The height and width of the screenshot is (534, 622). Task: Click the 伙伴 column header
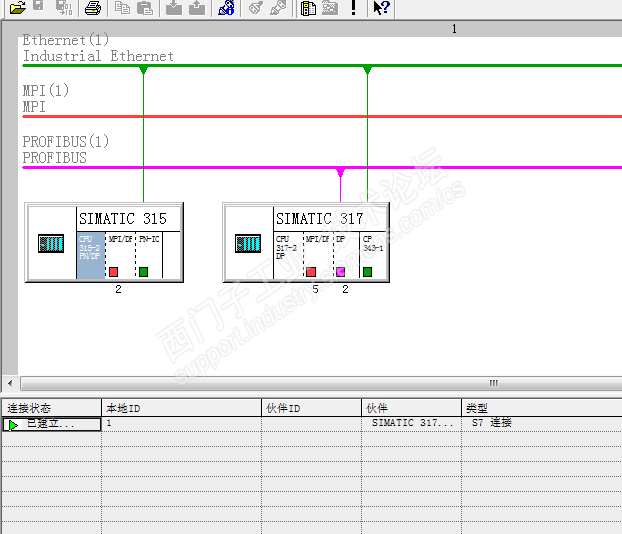point(412,408)
